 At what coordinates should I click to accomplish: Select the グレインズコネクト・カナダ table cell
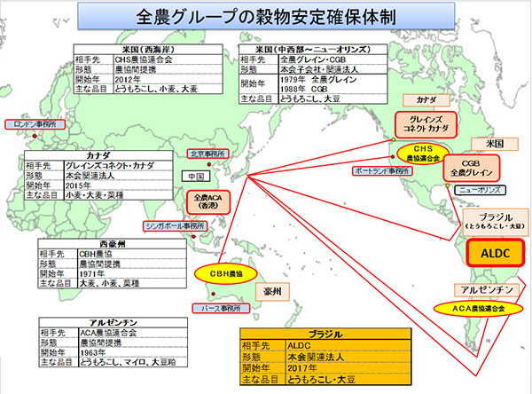[119, 166]
